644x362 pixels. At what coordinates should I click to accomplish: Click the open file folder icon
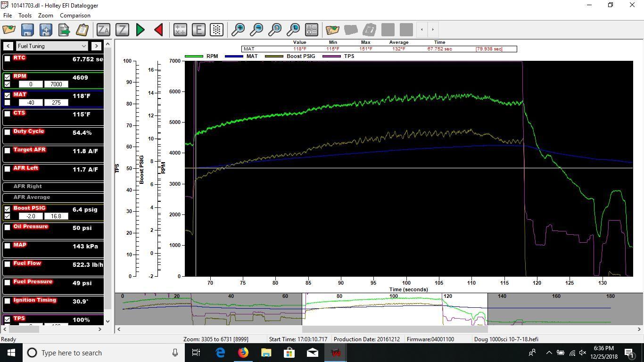[9, 30]
